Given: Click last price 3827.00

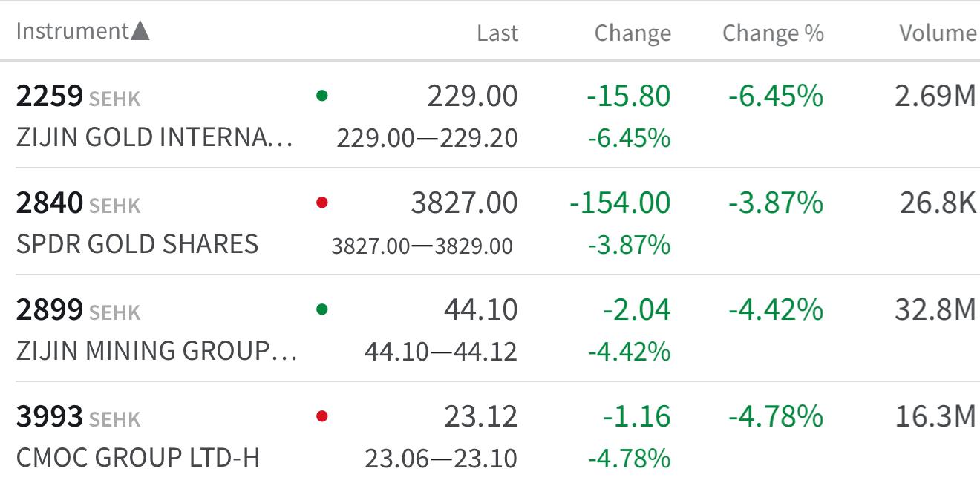Looking at the screenshot, I should pos(464,203).
